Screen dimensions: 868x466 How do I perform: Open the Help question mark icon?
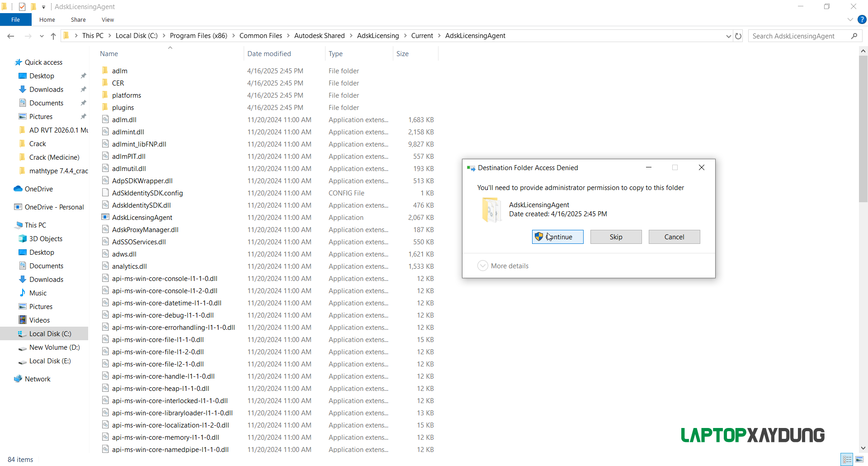click(862, 19)
